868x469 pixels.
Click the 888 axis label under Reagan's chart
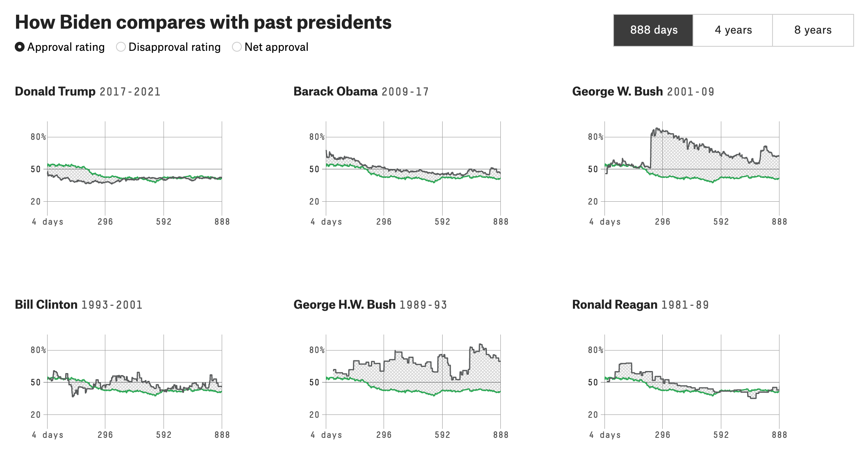[779, 435]
